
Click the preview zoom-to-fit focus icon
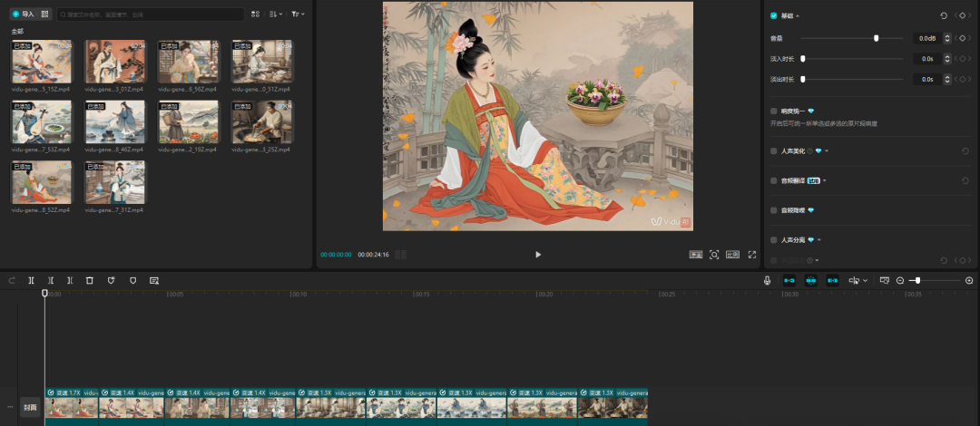(714, 255)
